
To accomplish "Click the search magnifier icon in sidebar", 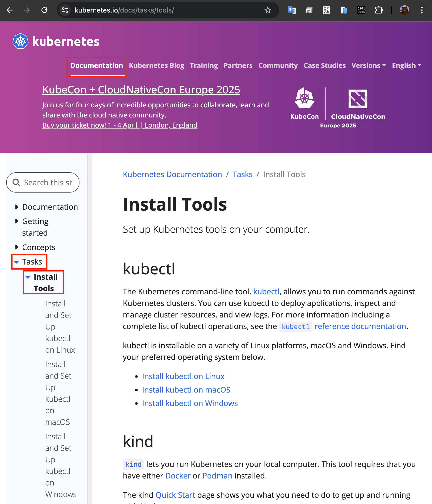I will point(16,182).
